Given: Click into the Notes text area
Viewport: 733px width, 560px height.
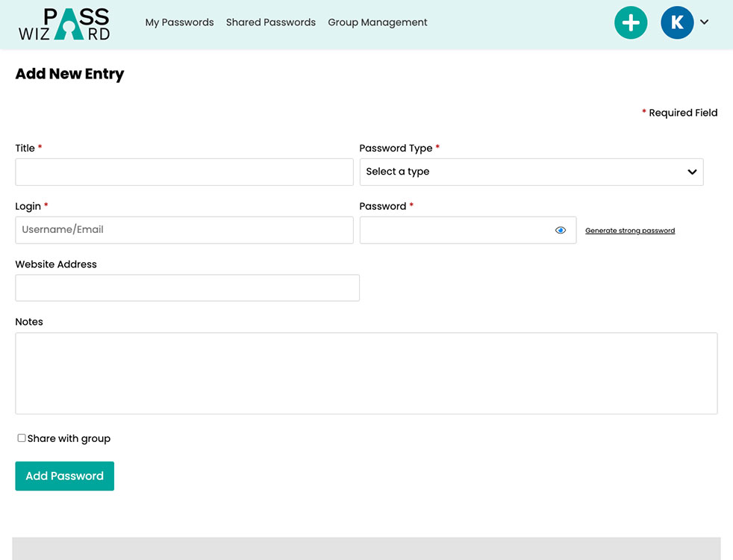Looking at the screenshot, I should [366, 373].
